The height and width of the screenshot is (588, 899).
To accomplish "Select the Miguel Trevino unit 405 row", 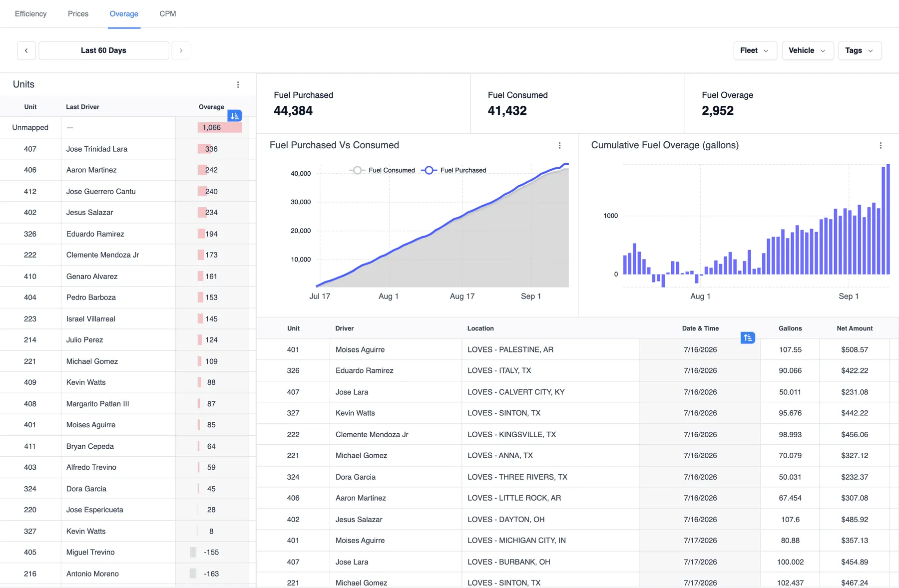I will (128, 552).
